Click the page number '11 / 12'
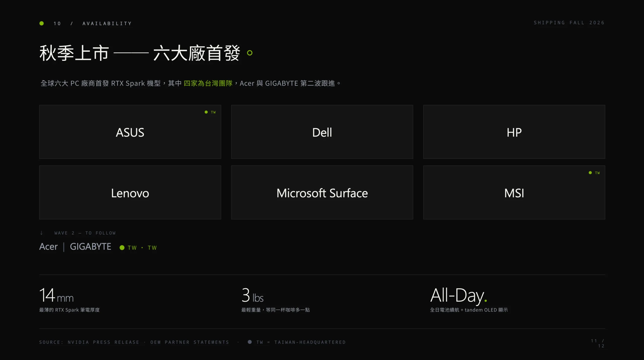Viewport: 644px width, 360px height. (x=598, y=343)
